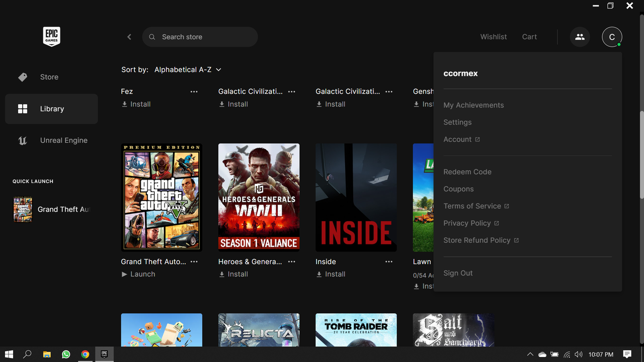Click the Epic Games logo
This screenshot has width=644, height=362.
tap(51, 37)
